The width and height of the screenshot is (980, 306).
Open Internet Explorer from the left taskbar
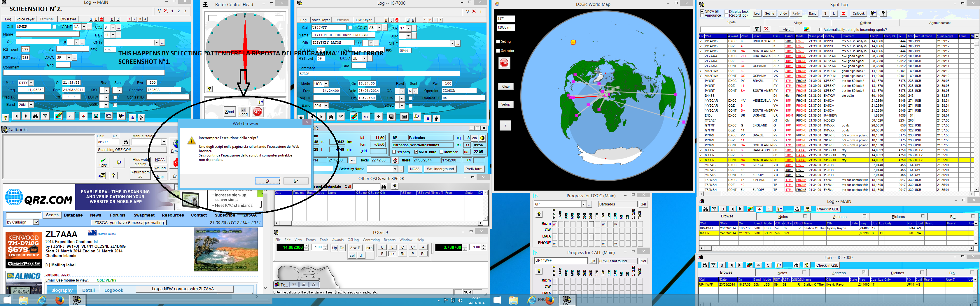[41, 300]
